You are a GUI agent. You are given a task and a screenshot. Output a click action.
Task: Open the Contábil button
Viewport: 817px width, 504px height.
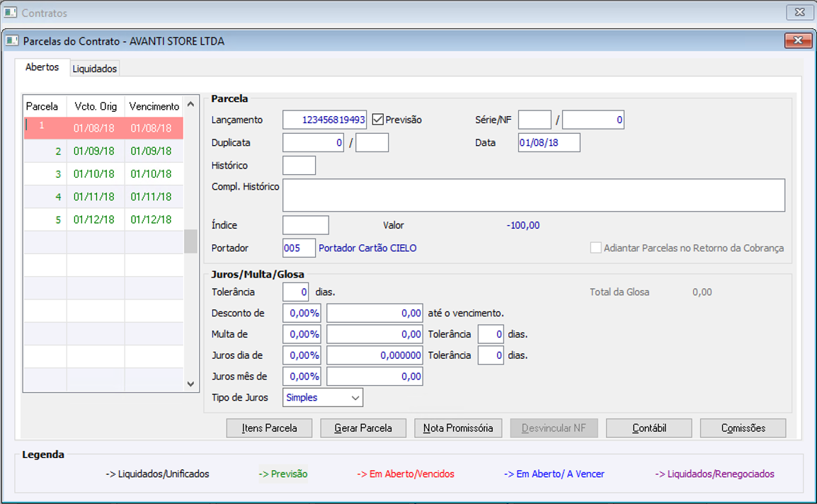649,428
